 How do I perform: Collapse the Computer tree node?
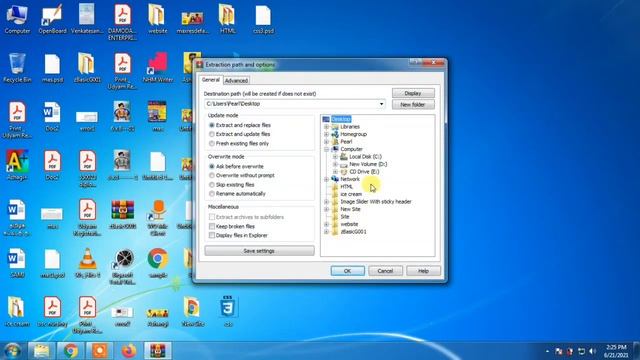(x=327, y=149)
